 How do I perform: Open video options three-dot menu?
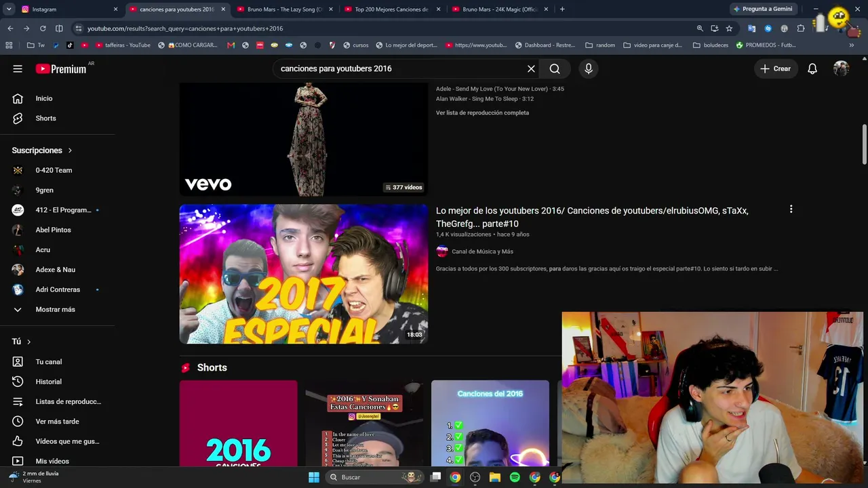[791, 209]
